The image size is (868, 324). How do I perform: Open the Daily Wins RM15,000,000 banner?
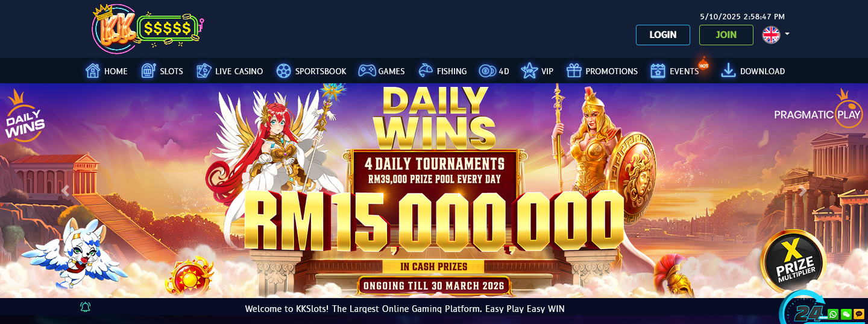[434, 191]
